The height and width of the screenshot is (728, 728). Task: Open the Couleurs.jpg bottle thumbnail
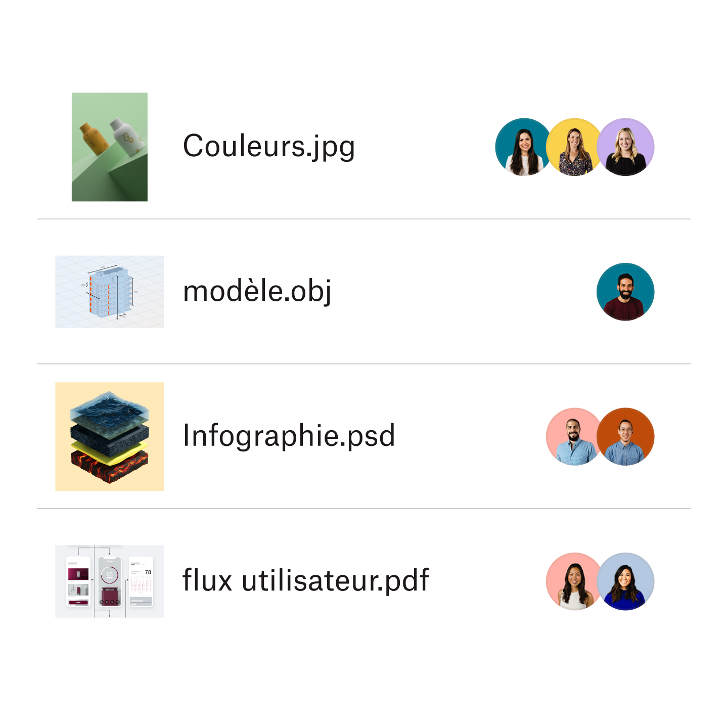pos(109,147)
